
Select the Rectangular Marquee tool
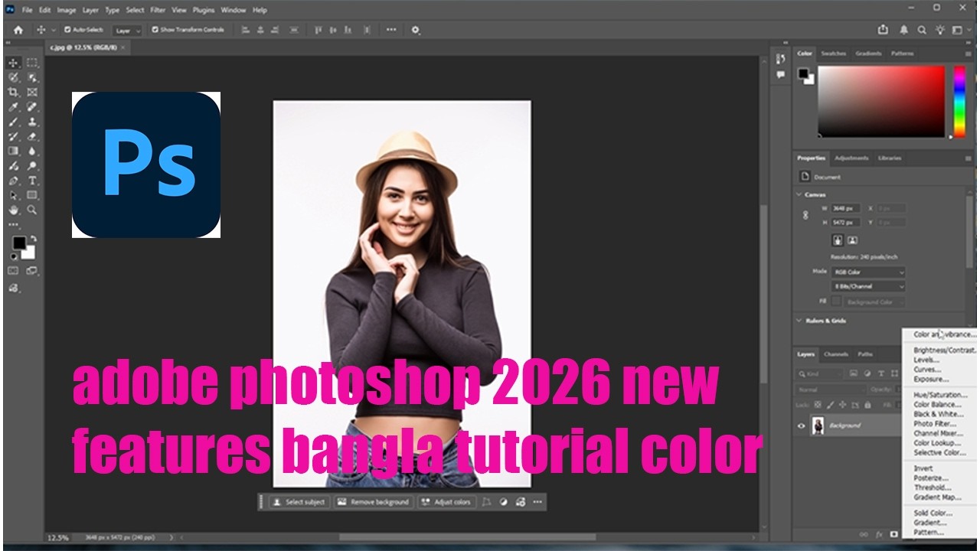click(x=32, y=63)
